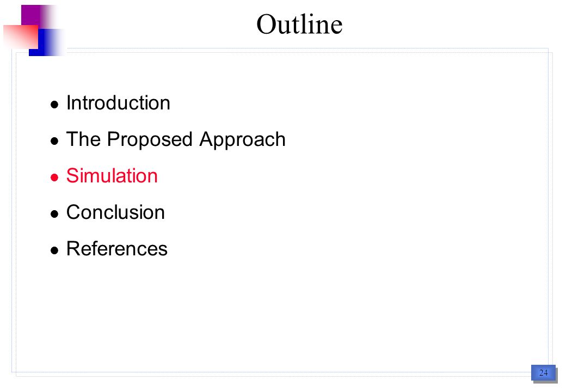Click the capital R of References
Image resolution: width=566 pixels, height=392 pixels.
pyautogui.click(x=73, y=248)
